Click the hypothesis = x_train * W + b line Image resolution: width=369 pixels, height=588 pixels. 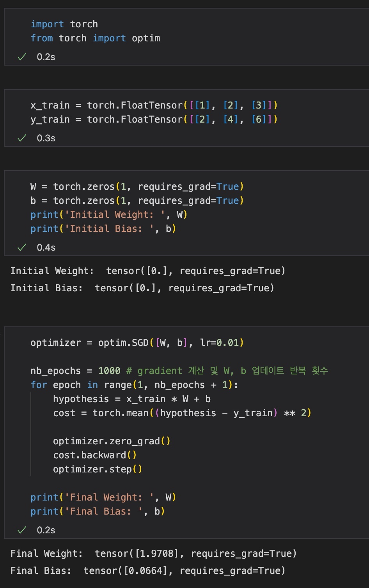tap(132, 399)
